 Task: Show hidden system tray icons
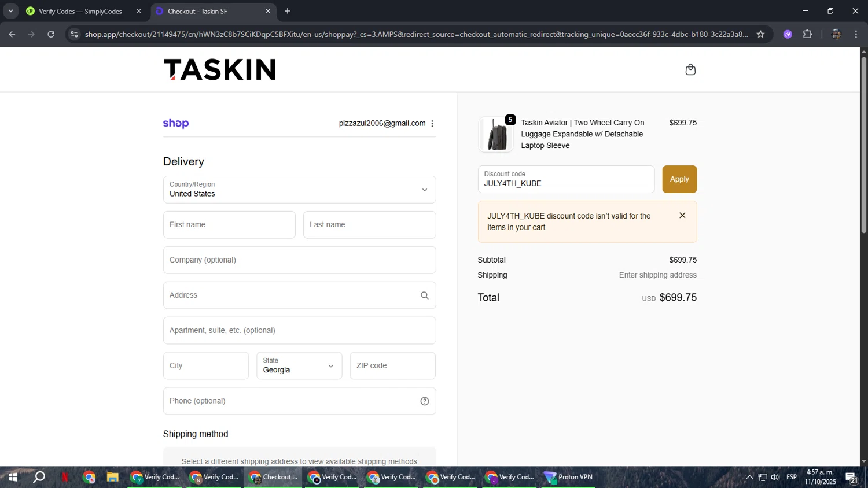coord(749,477)
